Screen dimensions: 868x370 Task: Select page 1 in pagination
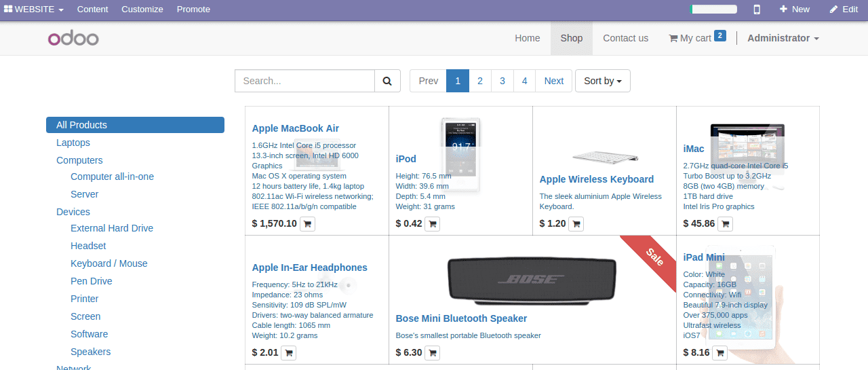coord(458,81)
